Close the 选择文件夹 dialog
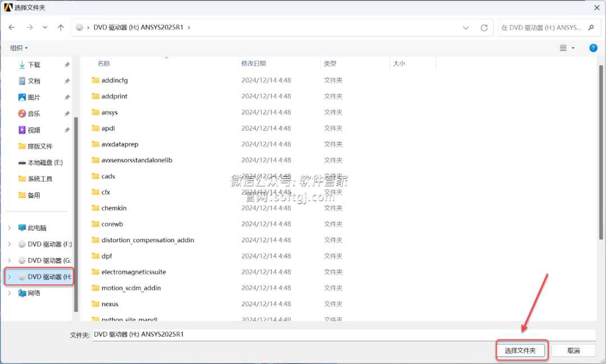This screenshot has height=364, width=606. point(596,7)
